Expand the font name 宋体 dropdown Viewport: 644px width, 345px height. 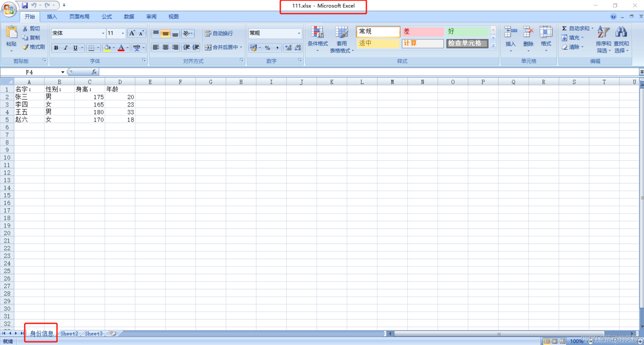click(x=103, y=33)
